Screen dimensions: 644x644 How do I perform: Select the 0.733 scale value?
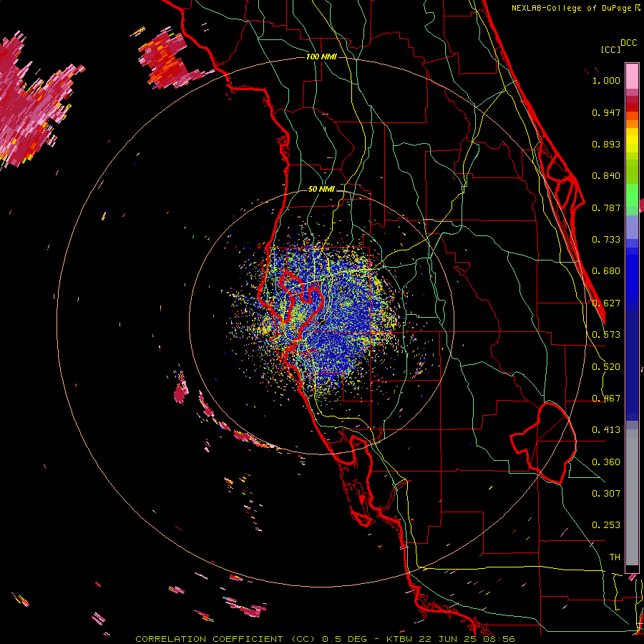pyautogui.click(x=606, y=240)
